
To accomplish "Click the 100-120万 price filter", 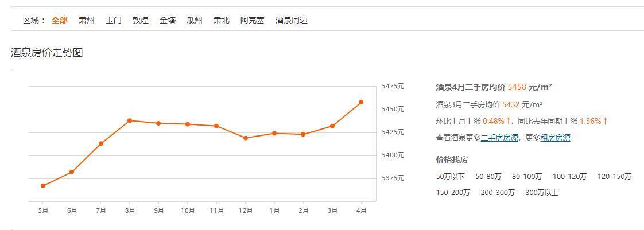I will tap(569, 177).
